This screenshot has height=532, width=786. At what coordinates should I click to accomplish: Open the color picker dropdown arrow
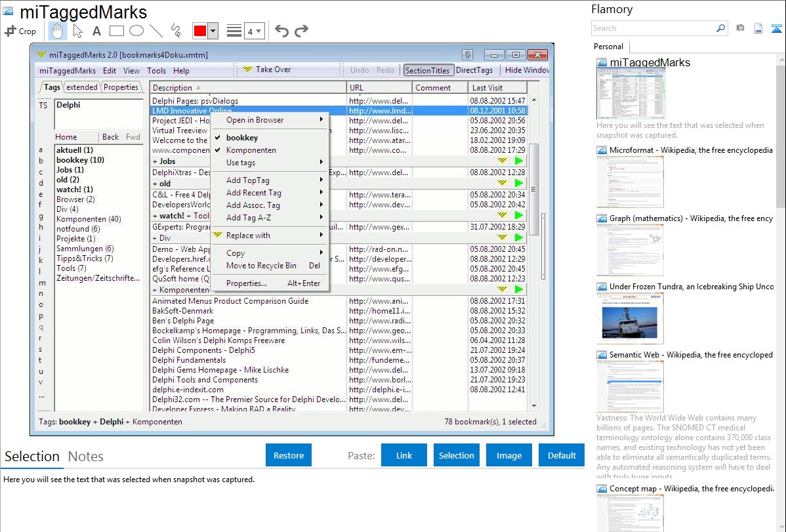point(213,31)
